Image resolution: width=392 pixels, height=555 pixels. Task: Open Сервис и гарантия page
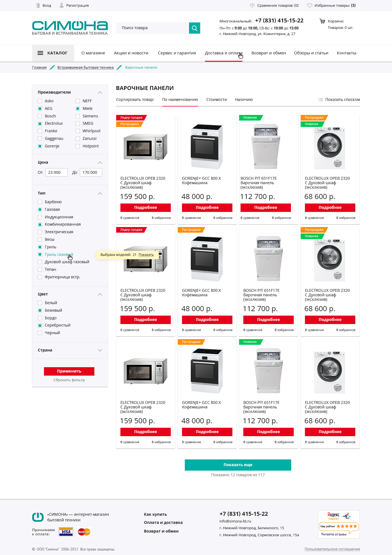tap(177, 53)
